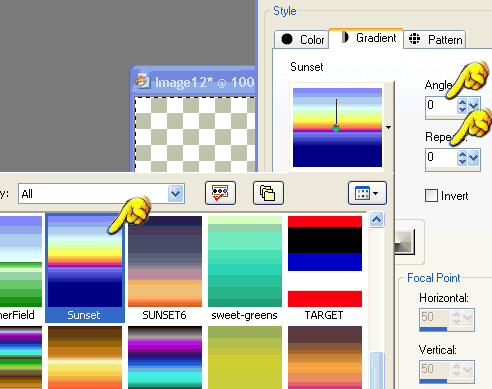Click the gradient list scroll up arrow
Image resolution: width=492 pixels, height=389 pixels.
(377, 220)
